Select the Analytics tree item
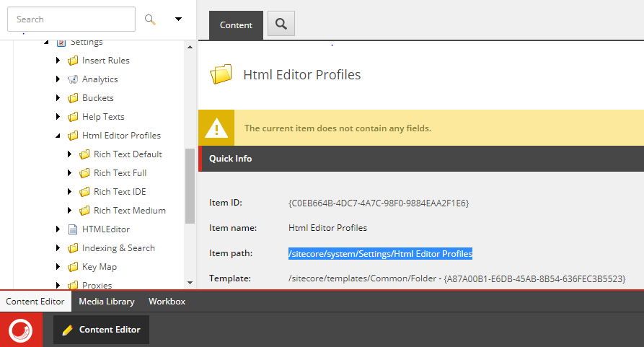This screenshot has width=644, height=347. [100, 79]
